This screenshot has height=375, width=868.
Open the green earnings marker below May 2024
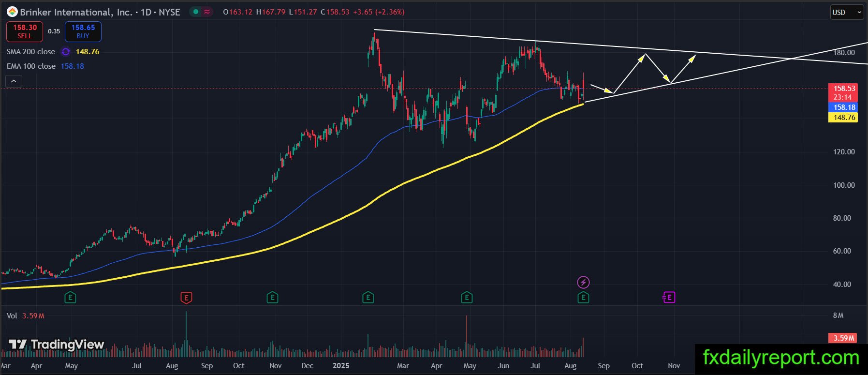click(71, 298)
